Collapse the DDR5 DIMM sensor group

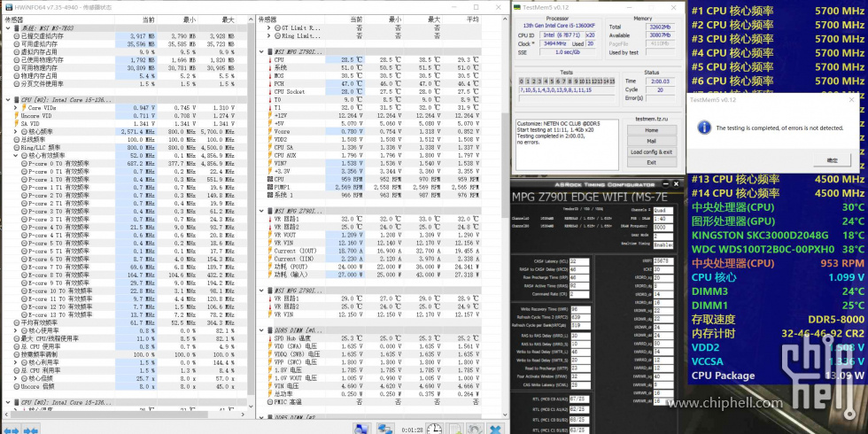coord(261,330)
